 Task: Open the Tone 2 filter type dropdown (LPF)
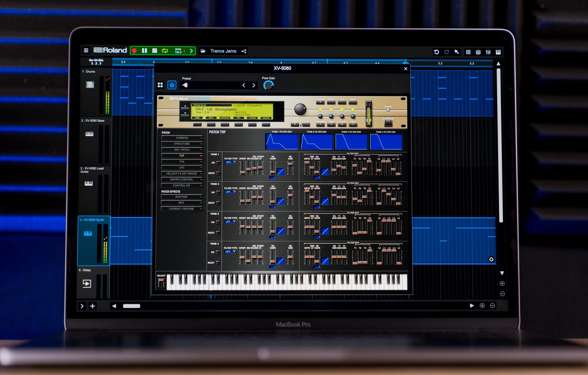[230, 192]
